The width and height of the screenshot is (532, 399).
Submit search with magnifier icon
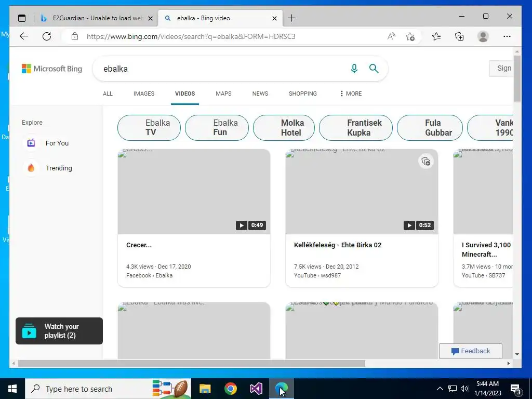(374, 69)
